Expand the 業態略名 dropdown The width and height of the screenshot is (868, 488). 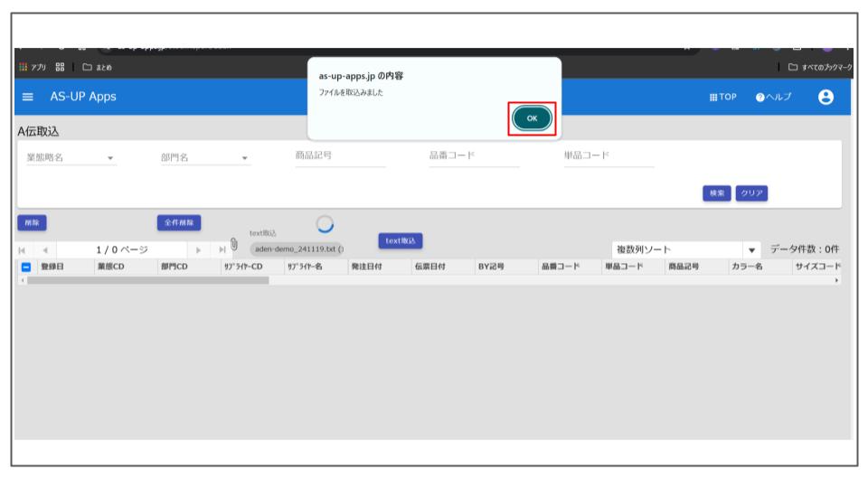(x=110, y=158)
